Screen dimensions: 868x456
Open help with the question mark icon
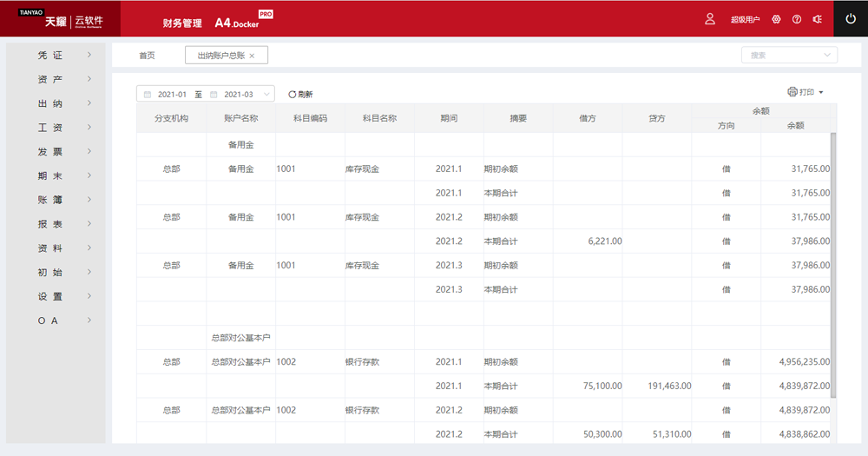coord(797,19)
